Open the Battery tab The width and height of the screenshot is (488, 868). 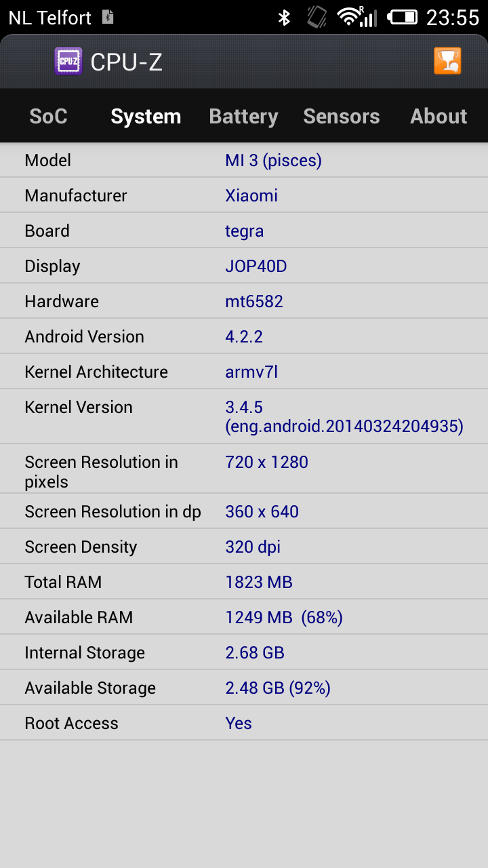(x=243, y=116)
